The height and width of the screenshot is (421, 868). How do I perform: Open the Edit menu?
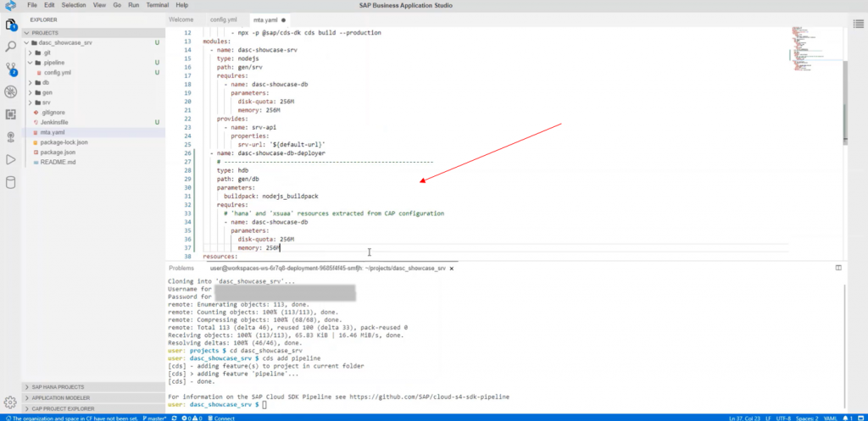tap(49, 5)
